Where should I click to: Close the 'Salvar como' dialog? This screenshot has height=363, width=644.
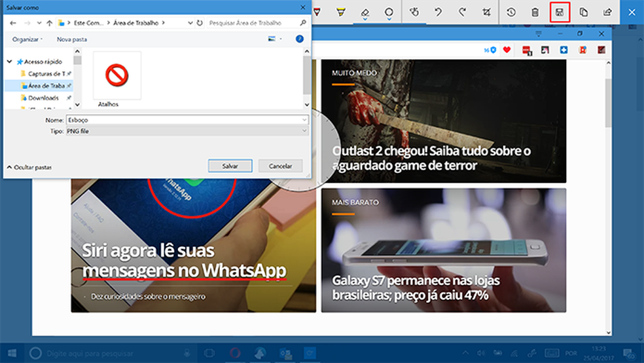(x=303, y=7)
